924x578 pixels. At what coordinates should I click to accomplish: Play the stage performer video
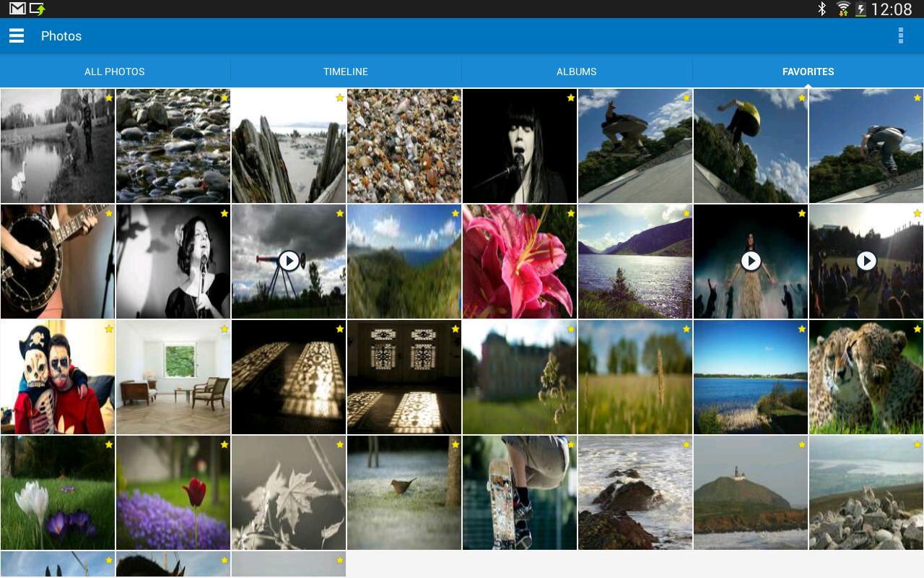click(x=751, y=261)
